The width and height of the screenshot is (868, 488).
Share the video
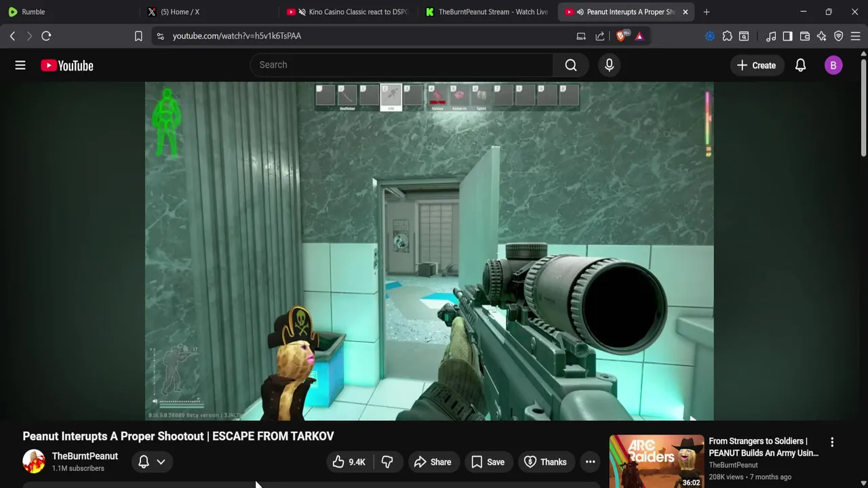click(x=433, y=462)
